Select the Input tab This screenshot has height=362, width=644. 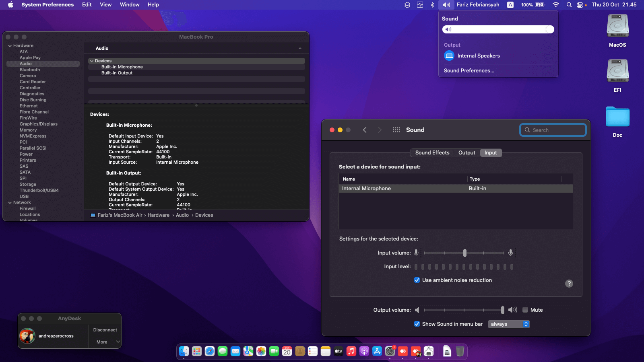[491, 153]
